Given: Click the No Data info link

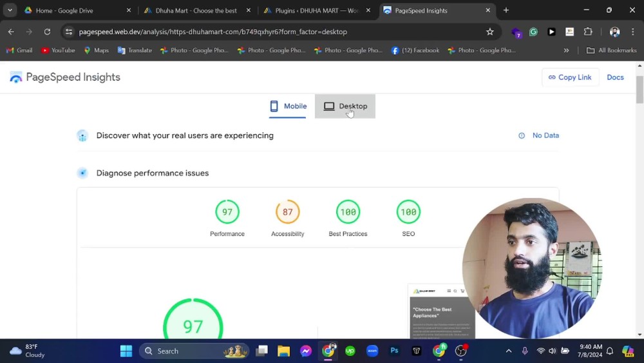Looking at the screenshot, I should click(538, 135).
